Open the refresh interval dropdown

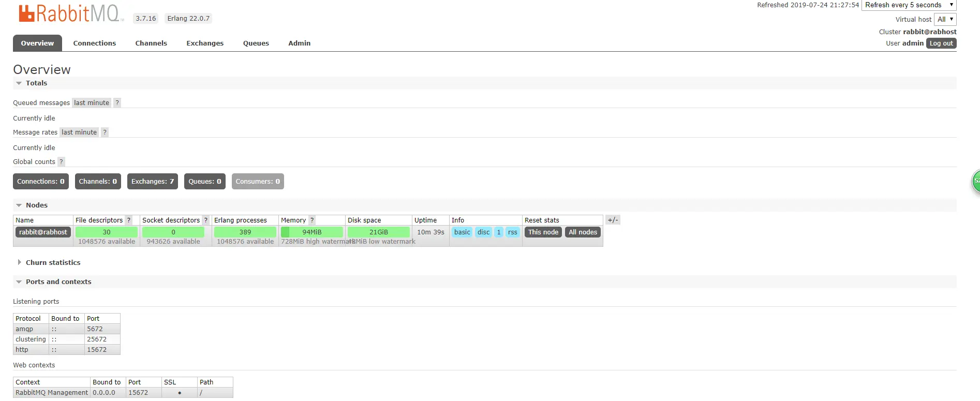pyautogui.click(x=909, y=5)
